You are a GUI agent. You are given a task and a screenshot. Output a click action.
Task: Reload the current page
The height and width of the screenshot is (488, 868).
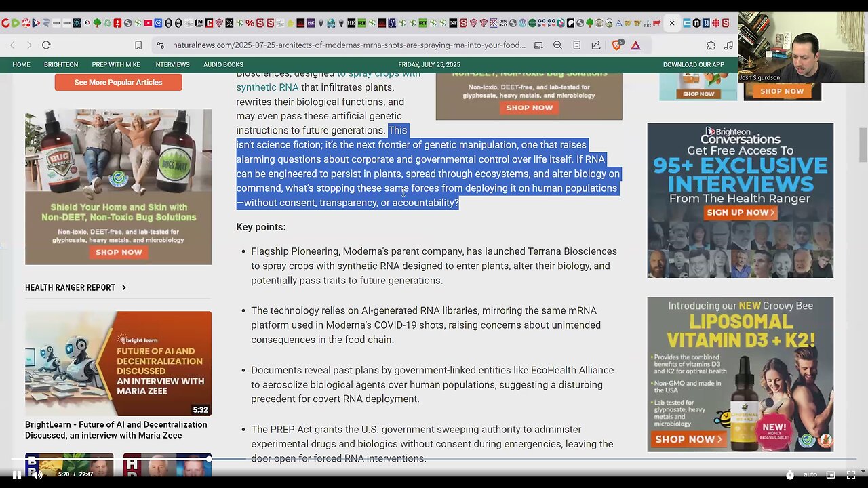tap(46, 45)
